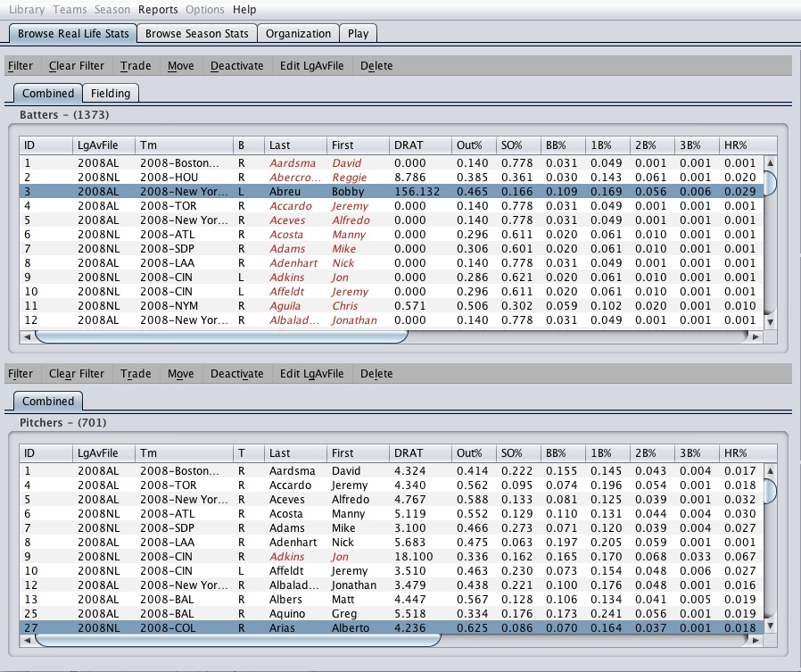The height and width of the screenshot is (672, 801).
Task: Select Aquino Greg row in Pitchers table
Action: (392, 614)
